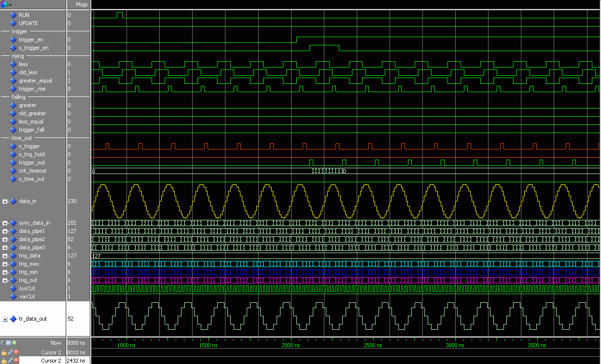Expand the sync_data_in bus

coord(5,223)
